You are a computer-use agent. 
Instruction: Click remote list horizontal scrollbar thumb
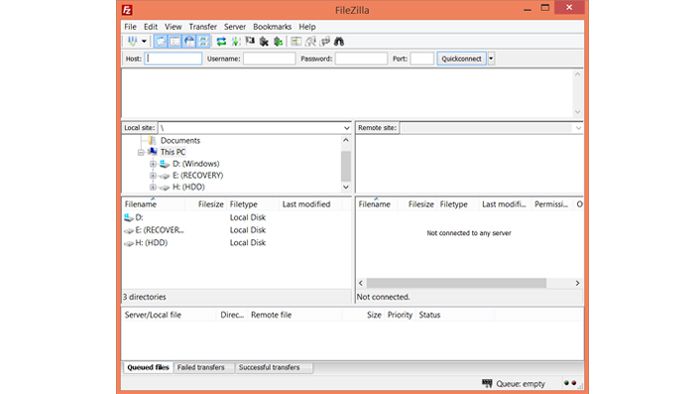click(x=456, y=283)
